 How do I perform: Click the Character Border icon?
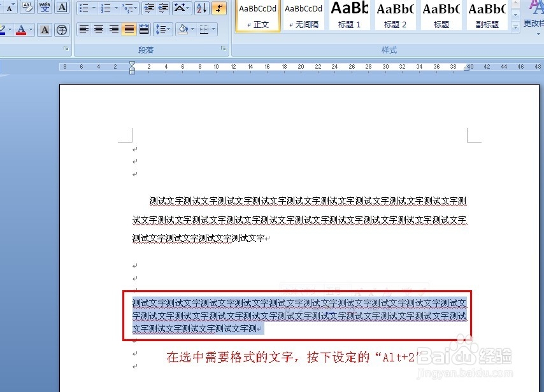tap(62, 8)
